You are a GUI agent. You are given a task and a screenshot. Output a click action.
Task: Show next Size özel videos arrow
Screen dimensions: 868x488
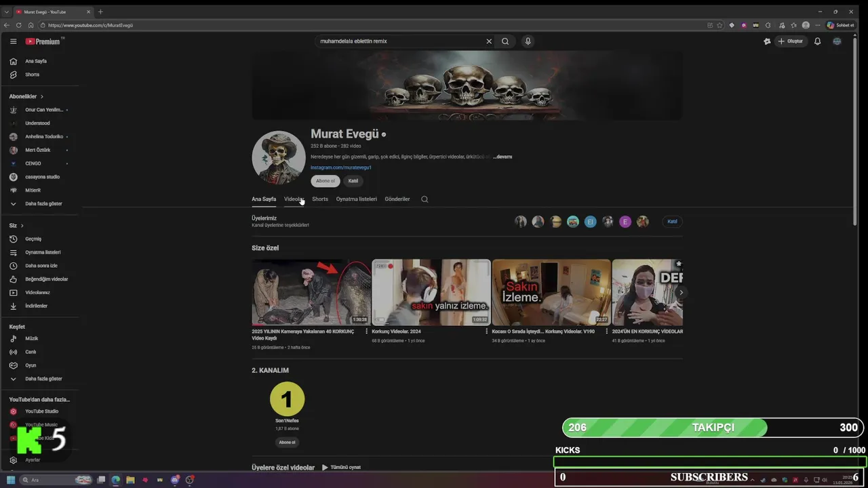(x=681, y=292)
